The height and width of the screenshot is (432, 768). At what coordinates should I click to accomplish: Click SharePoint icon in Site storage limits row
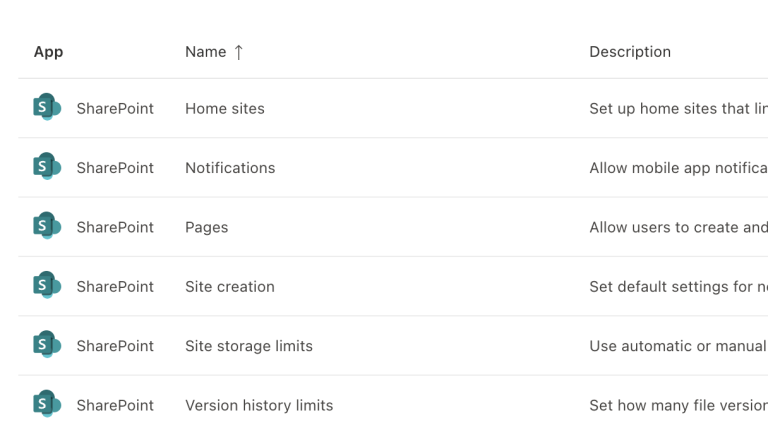pos(46,346)
